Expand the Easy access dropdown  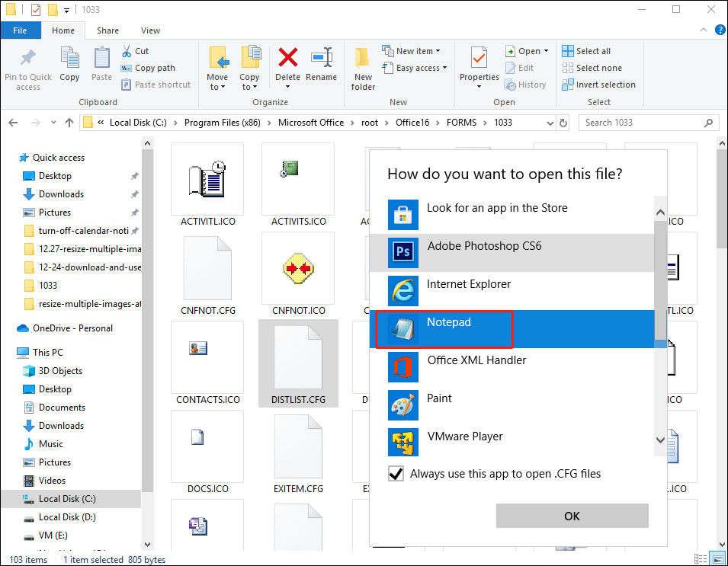point(444,68)
